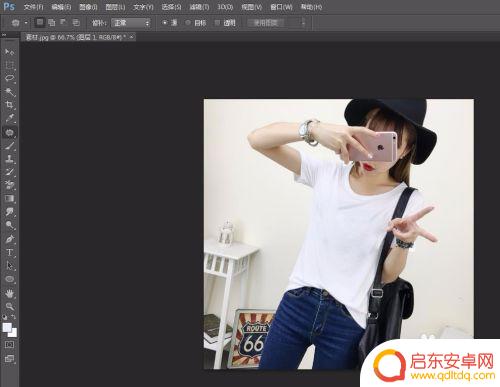Close the 素材.jpg document tab

132,37
